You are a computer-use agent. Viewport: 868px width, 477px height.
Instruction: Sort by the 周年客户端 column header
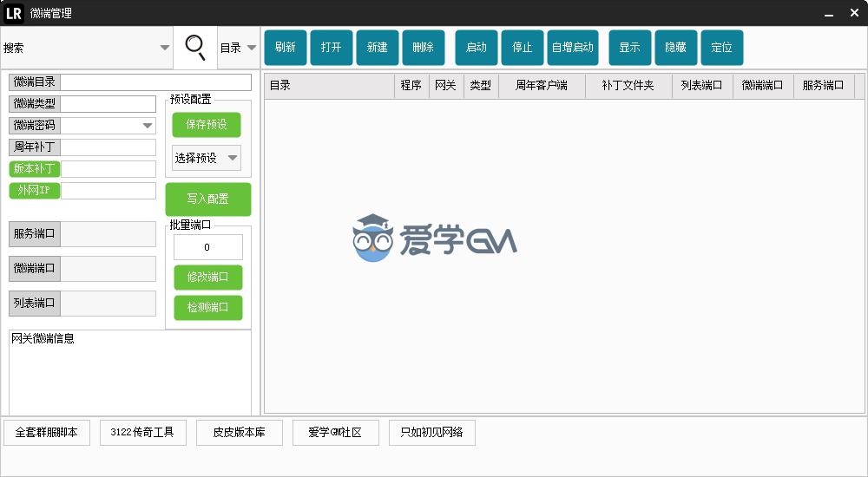(x=542, y=86)
